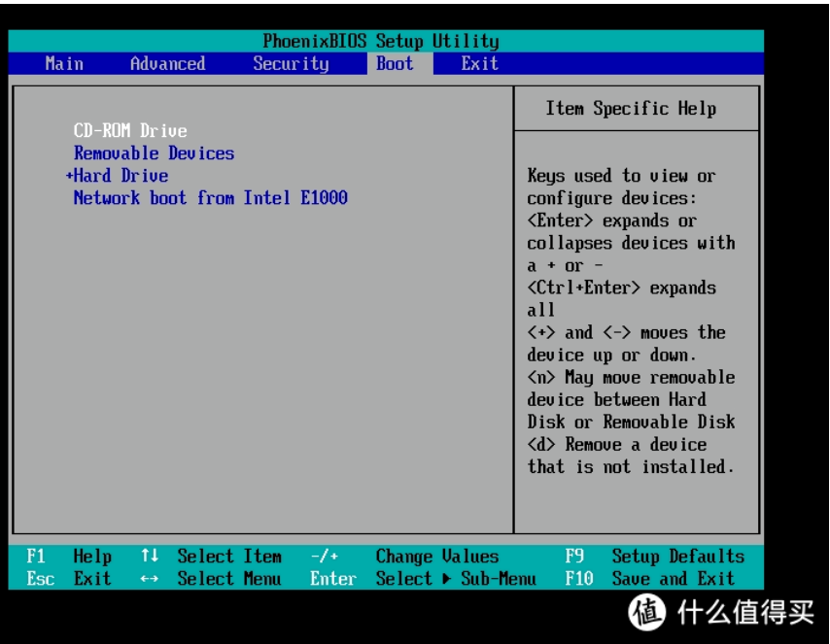830x644 pixels.
Task: Click the Item Specific Help header
Action: point(630,109)
